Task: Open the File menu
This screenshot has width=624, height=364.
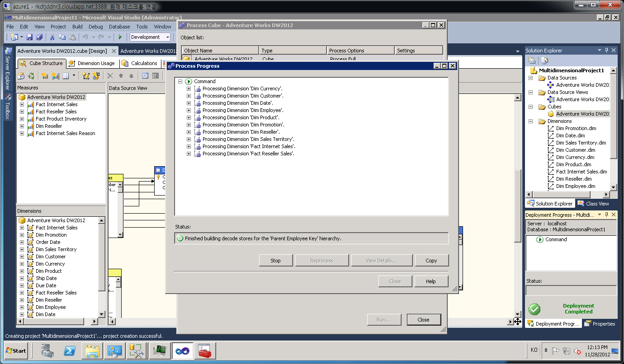Action: pyautogui.click(x=10, y=27)
